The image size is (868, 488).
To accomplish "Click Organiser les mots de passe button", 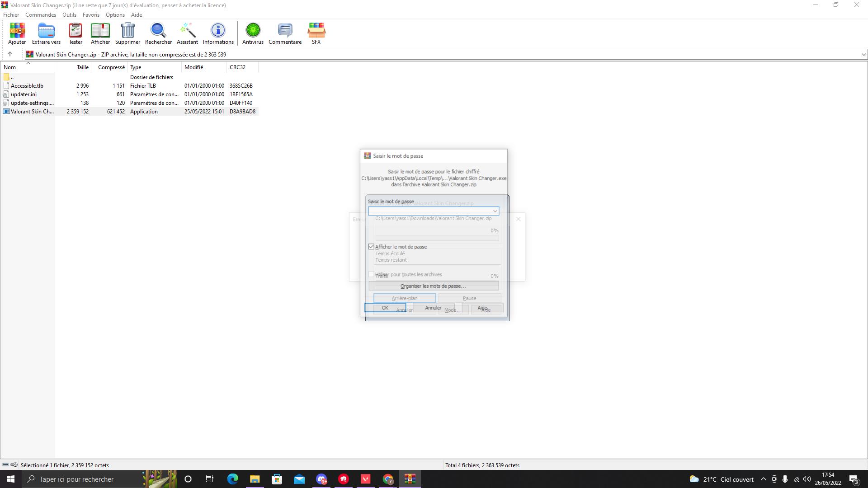I will tap(433, 286).
